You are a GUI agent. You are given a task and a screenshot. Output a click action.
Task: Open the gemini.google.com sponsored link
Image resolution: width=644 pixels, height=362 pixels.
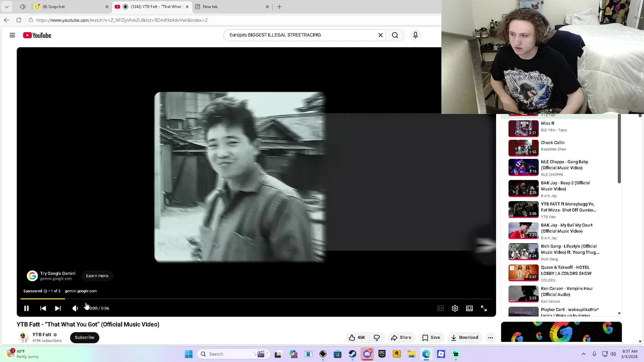coord(80,291)
